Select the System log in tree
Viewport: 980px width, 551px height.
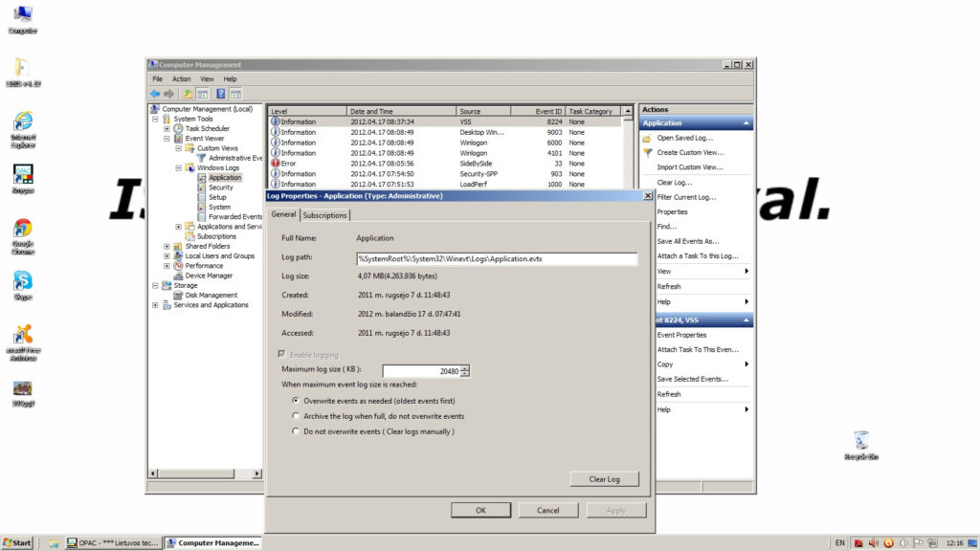[x=219, y=207]
